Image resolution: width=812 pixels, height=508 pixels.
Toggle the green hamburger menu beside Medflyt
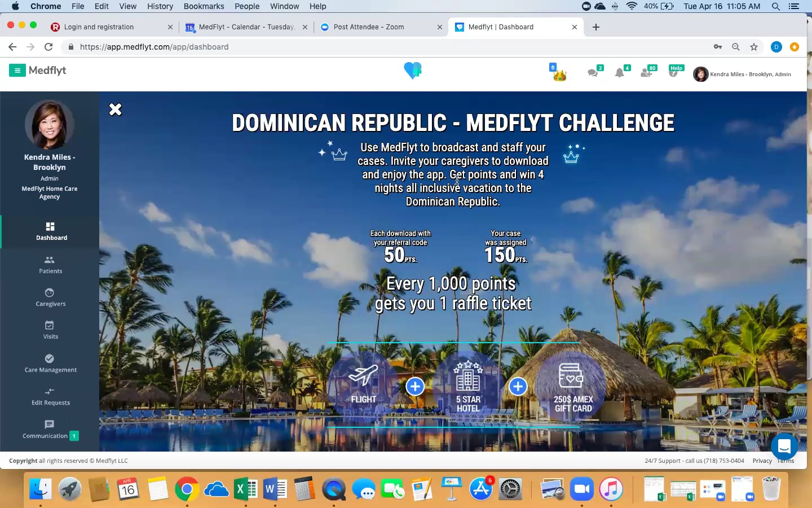[17, 71]
